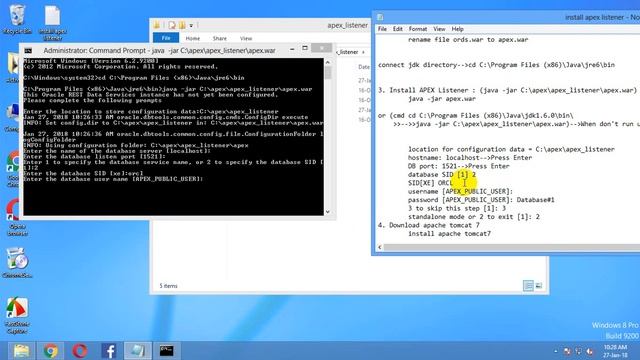Click the New Folder quick access icon in Explorer

coord(182,25)
